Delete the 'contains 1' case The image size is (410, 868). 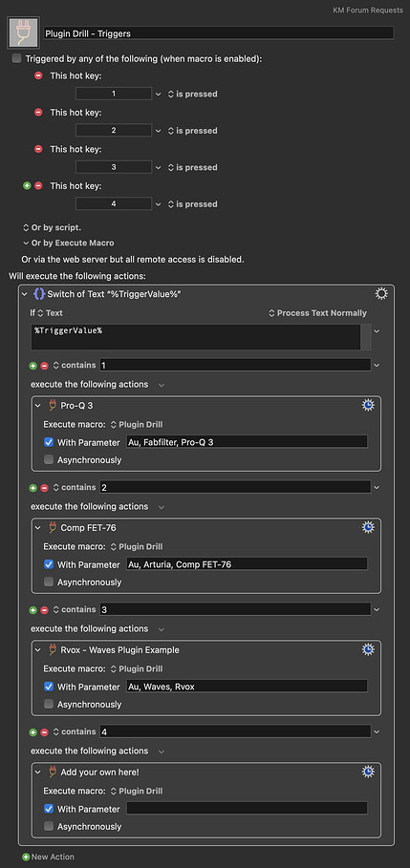[x=44, y=366]
